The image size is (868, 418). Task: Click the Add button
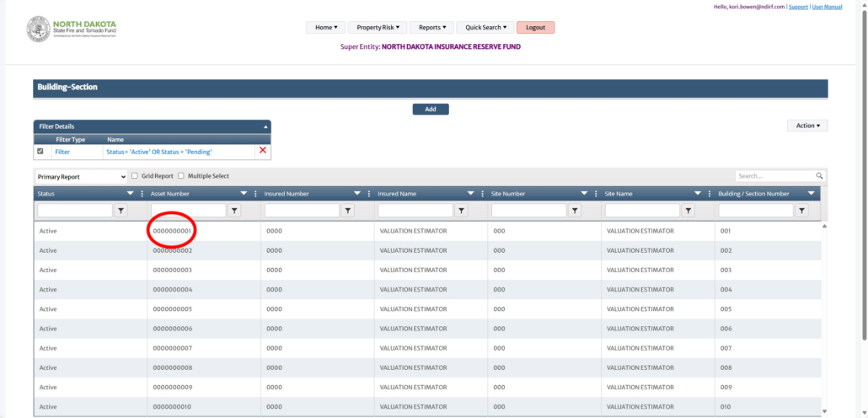coord(430,110)
